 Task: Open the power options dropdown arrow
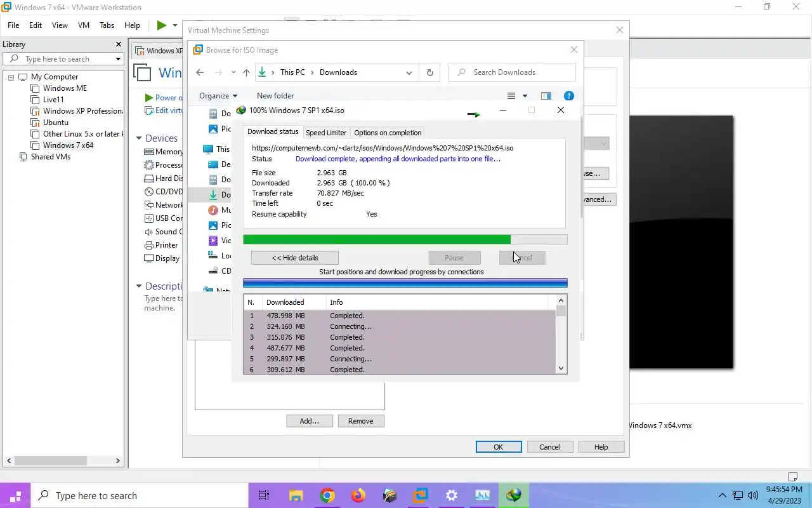pyautogui.click(x=175, y=25)
